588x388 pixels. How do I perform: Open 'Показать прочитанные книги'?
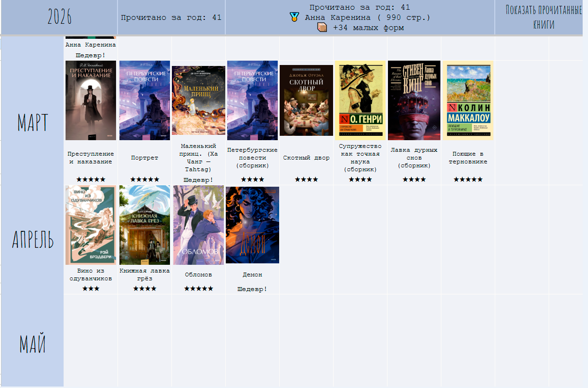click(x=543, y=17)
